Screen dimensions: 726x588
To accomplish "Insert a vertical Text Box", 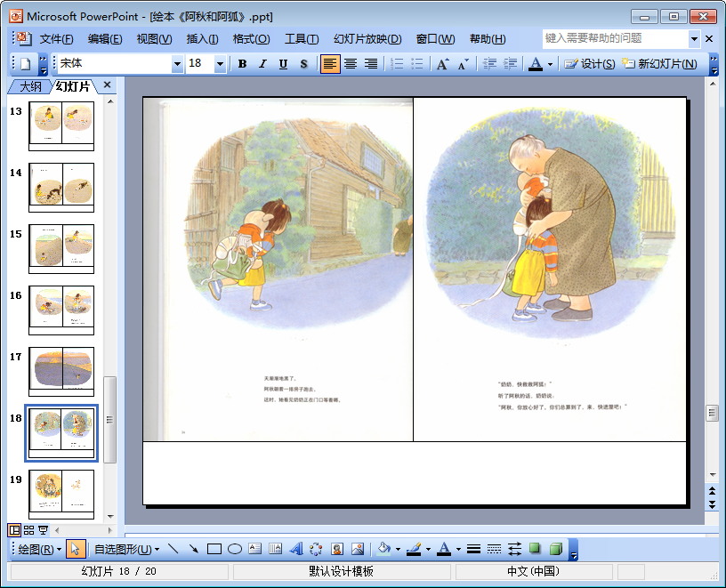I will (x=275, y=550).
